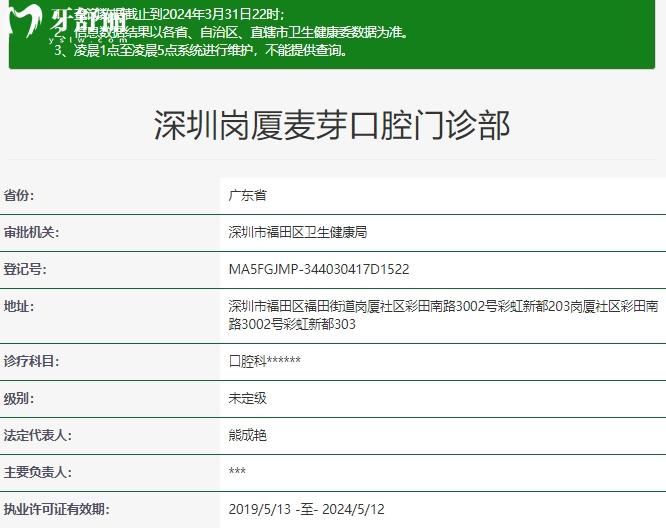The height and width of the screenshot is (528, 666).
Task: Select the 审批机关 row label
Action: coord(32,232)
